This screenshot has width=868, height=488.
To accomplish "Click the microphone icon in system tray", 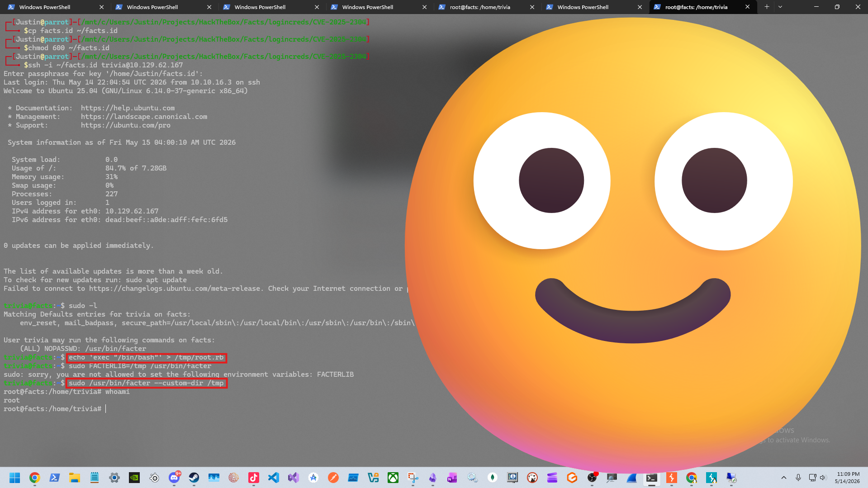I will (798, 478).
